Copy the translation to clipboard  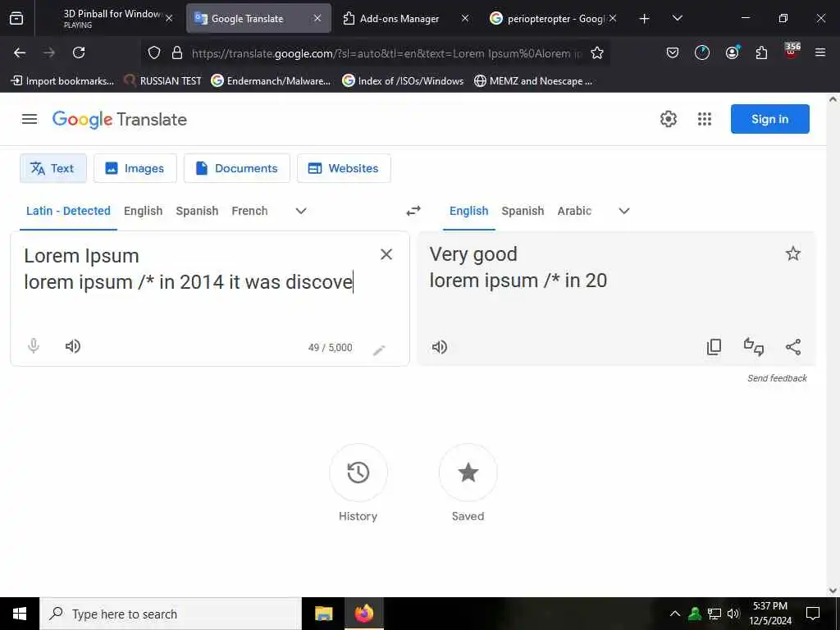(714, 347)
